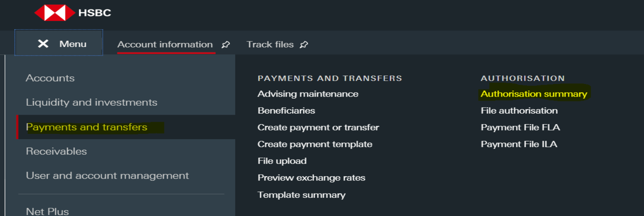
Task: Open the Account information tab
Action: [x=165, y=45]
